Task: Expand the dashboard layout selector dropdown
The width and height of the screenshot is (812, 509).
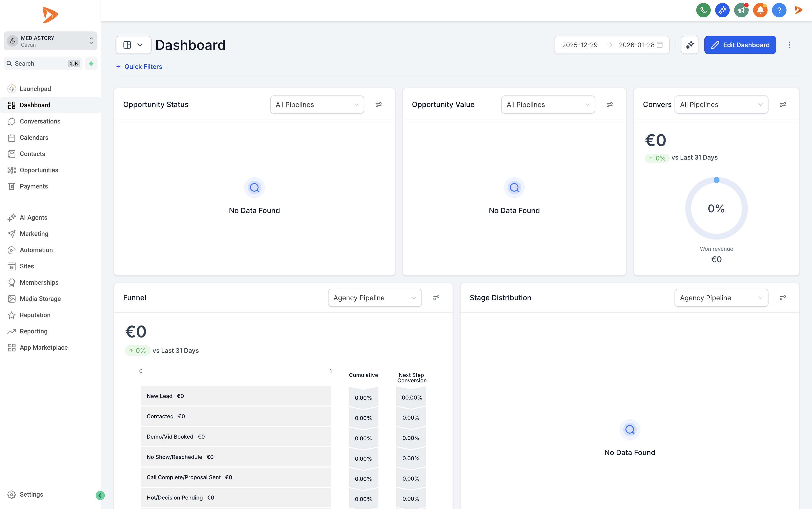Action: tap(133, 45)
